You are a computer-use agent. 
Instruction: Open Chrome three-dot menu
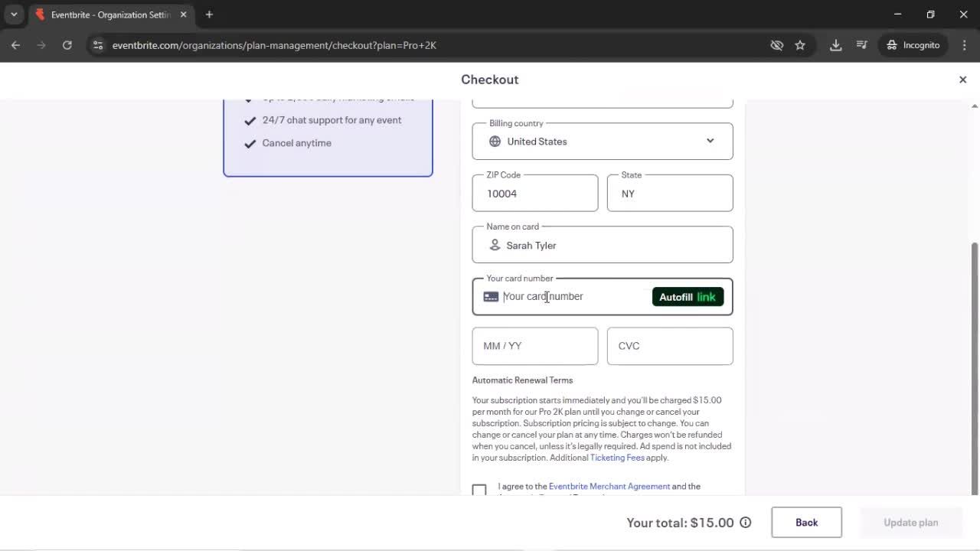965,45
